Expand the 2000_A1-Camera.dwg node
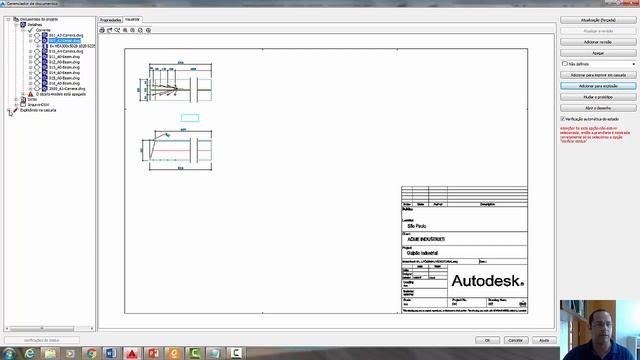Screen dimensions: 640x360 (31, 89)
